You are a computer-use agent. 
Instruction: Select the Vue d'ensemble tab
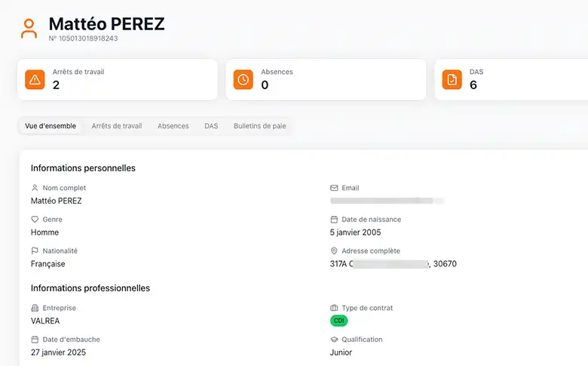(x=51, y=126)
